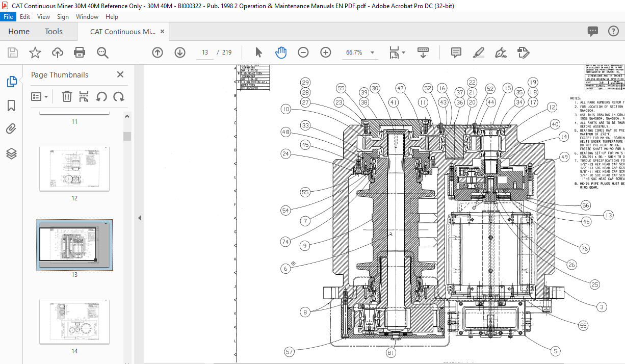The image size is (625, 364).
Task: Open the Attachments paperclip panel
Action: point(11,129)
